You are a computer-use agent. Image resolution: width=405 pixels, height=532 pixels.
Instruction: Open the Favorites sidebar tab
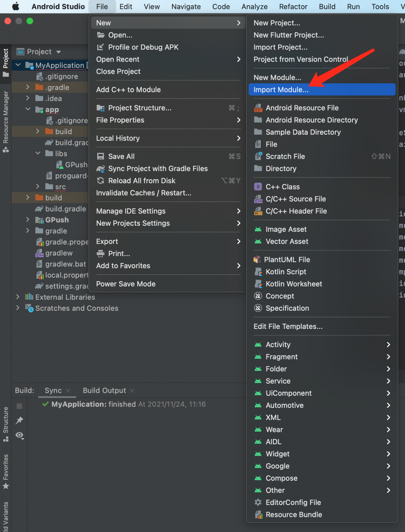[x=6, y=471]
